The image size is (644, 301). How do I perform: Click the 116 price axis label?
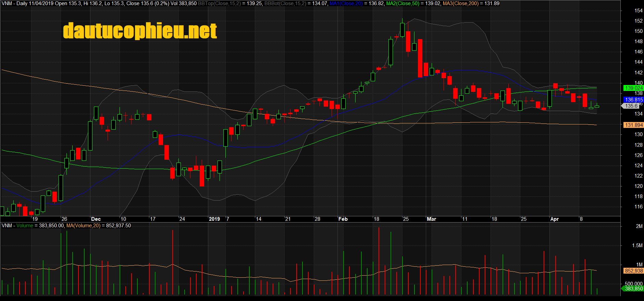coord(639,207)
